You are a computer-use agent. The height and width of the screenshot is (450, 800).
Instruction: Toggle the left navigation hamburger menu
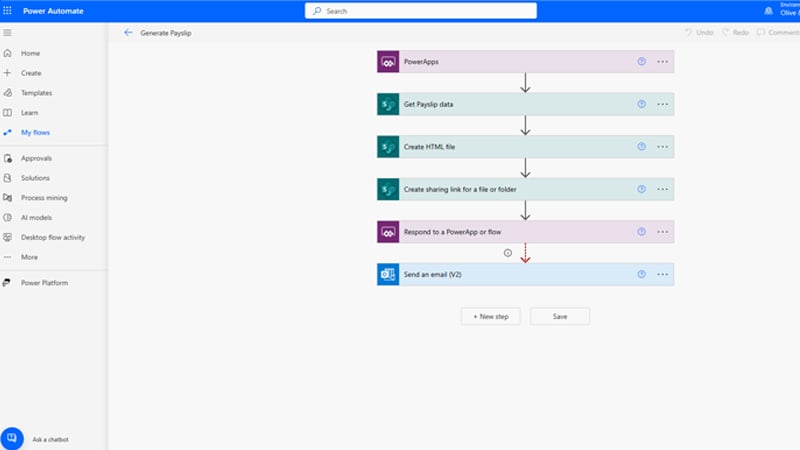[x=8, y=33]
